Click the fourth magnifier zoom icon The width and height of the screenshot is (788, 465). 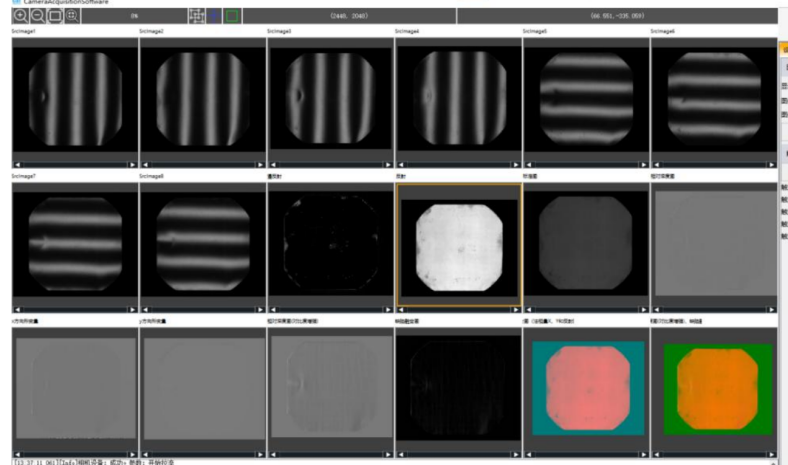pyautogui.click(x=72, y=17)
